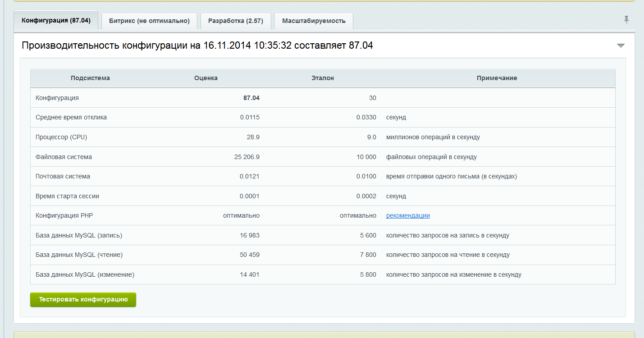This screenshot has width=644, height=338.
Task: Click the Тестировать конфигурацию button
Action: [x=83, y=300]
